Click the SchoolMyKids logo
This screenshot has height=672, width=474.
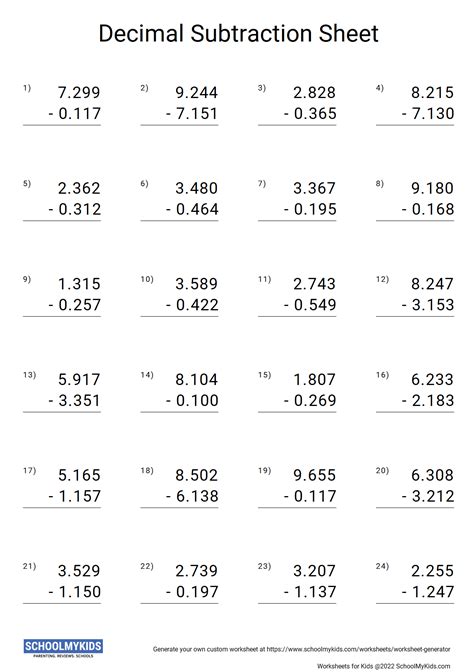tap(63, 648)
